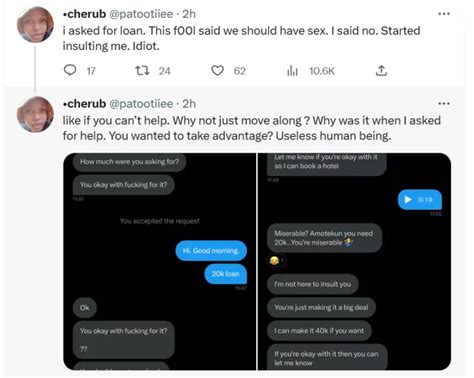
Task: Open the three-dot menu on first tweet
Action: [x=444, y=14]
